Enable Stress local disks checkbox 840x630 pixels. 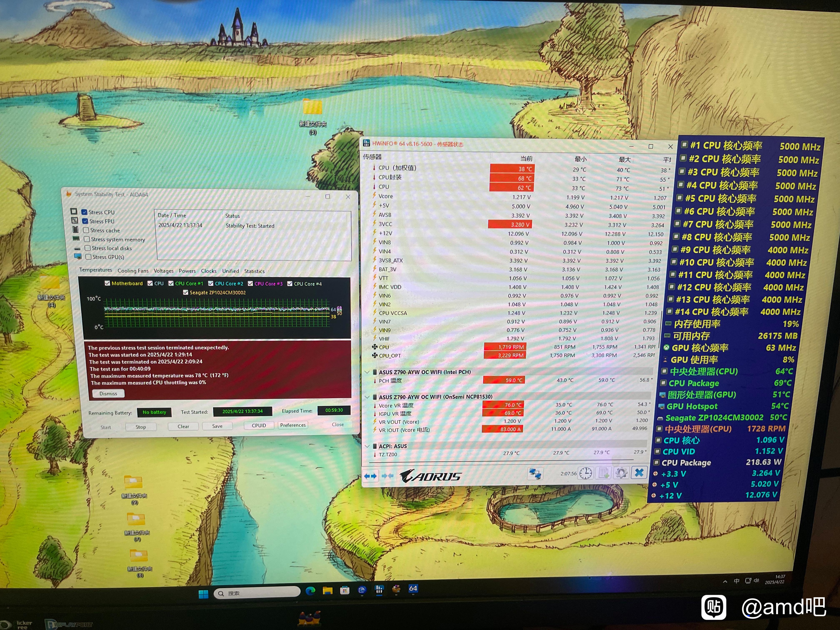tap(88, 248)
